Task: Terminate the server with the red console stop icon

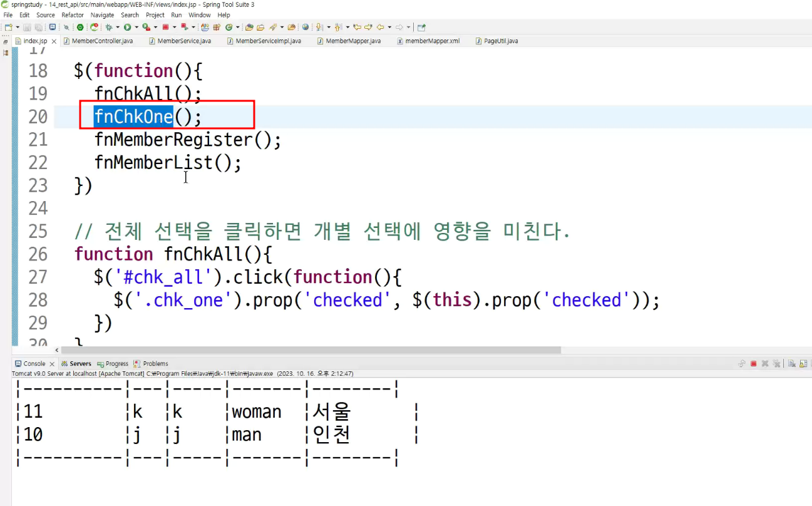Action: tap(754, 363)
